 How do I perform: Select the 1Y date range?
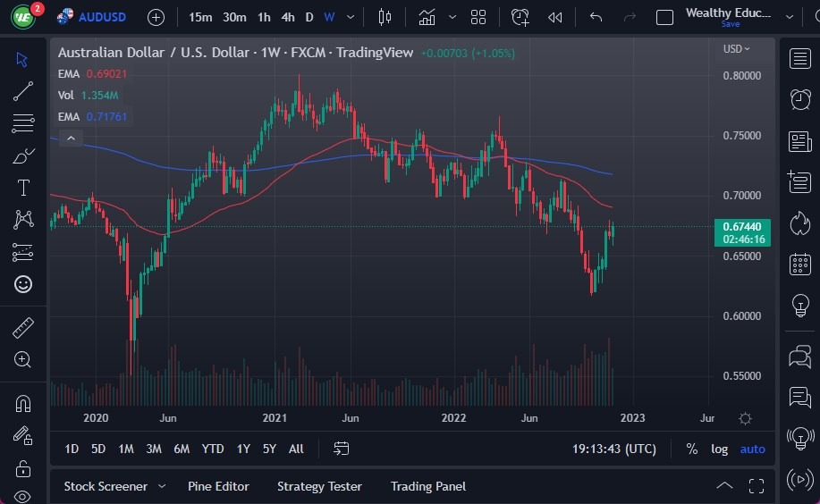(243, 449)
